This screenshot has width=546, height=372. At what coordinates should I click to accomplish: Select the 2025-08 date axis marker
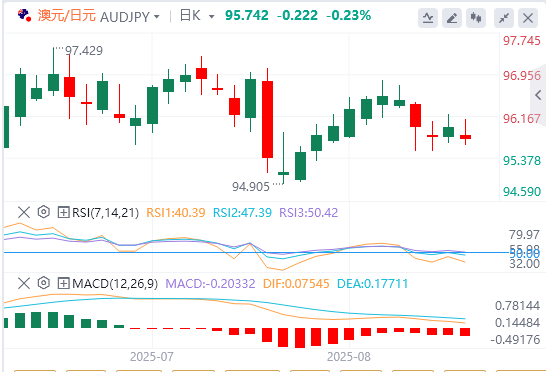point(349,357)
